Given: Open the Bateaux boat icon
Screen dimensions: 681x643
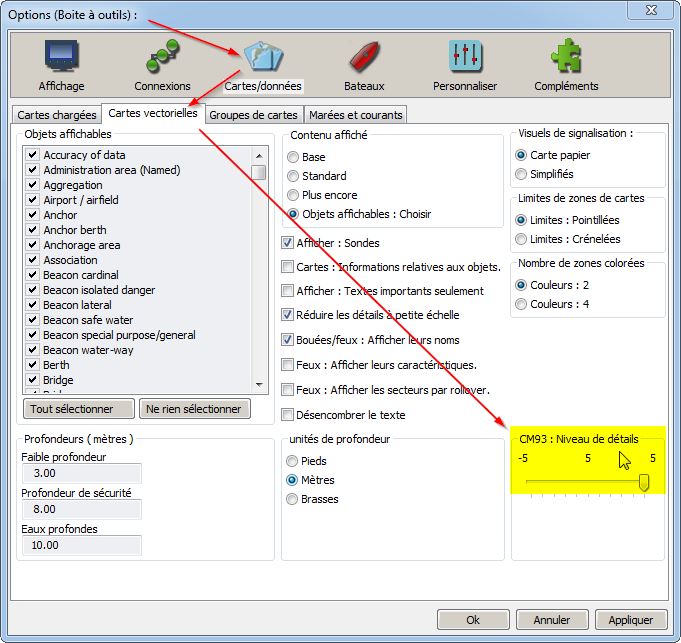Looking at the screenshot, I should (x=362, y=58).
